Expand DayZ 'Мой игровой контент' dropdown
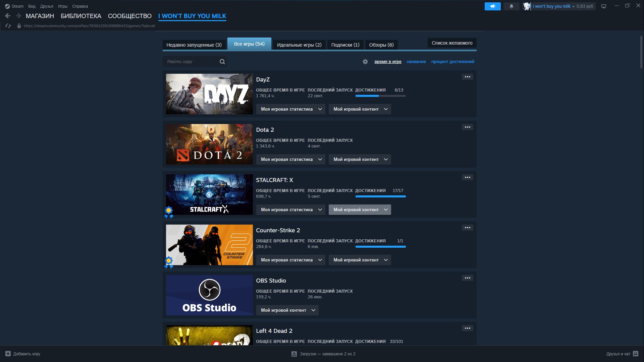This screenshot has width=644, height=362. [x=360, y=109]
